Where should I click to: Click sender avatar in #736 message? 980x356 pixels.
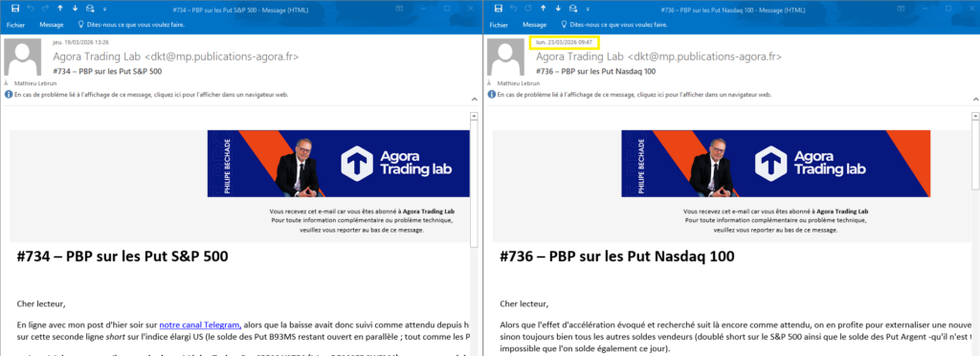506,57
